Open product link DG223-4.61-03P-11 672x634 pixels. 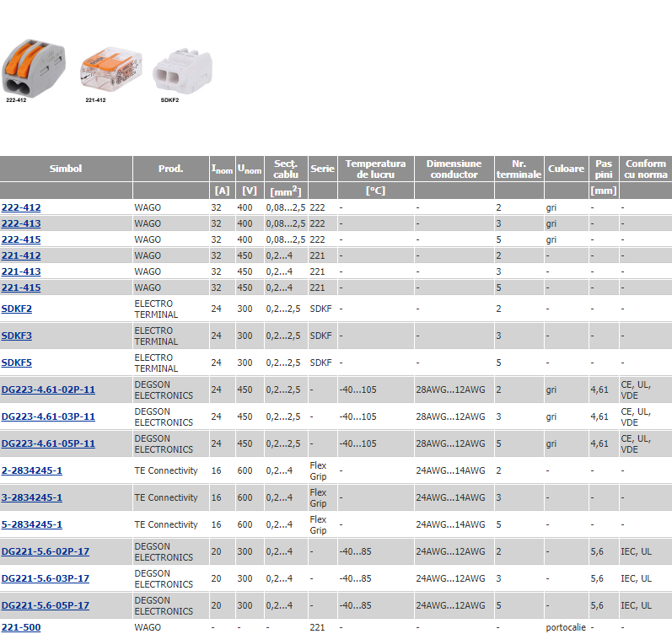[x=48, y=416]
